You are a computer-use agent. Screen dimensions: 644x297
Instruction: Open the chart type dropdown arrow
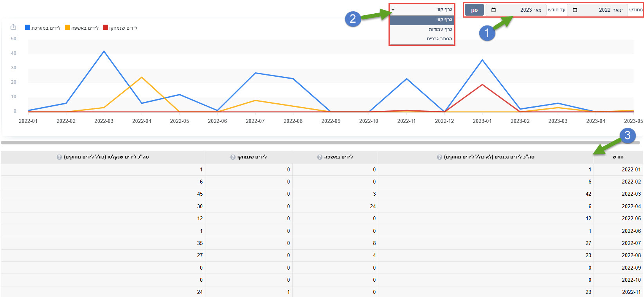(393, 10)
